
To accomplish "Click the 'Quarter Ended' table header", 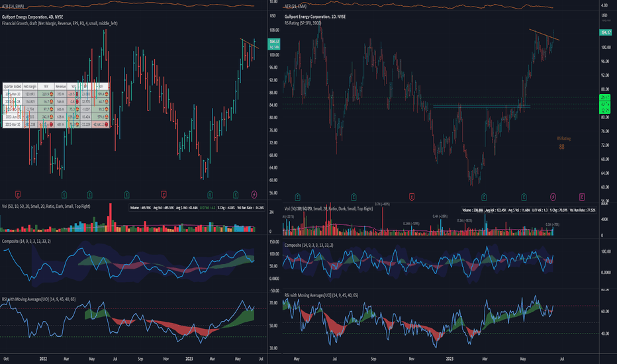I will pos(12,86).
